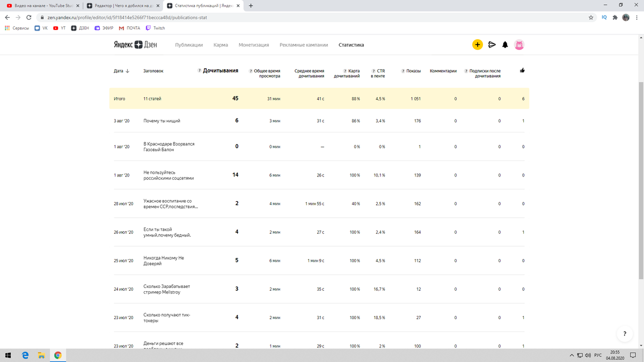Open a new browser tab
Screen dimensions: 644x362
pyautogui.click(x=251, y=6)
